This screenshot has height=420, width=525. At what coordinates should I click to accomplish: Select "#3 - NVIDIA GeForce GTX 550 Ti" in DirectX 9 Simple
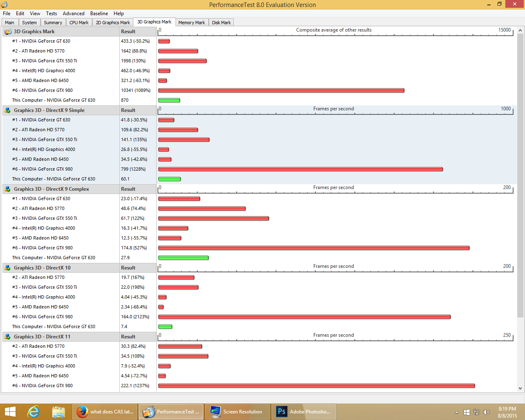[x=45, y=140]
